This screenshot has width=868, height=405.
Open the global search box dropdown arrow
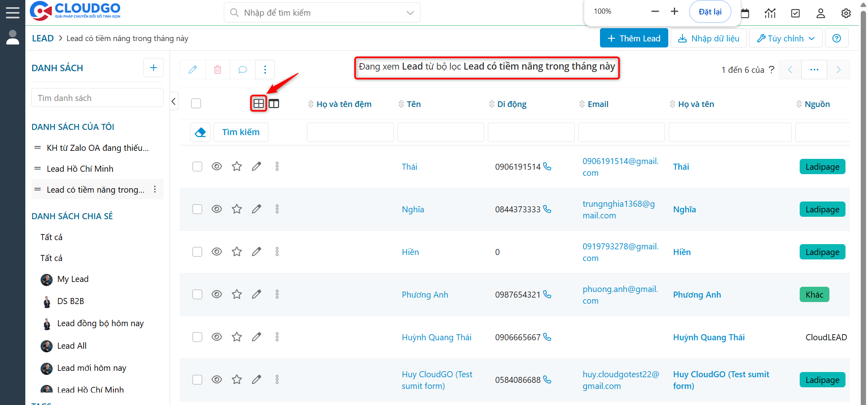[410, 13]
